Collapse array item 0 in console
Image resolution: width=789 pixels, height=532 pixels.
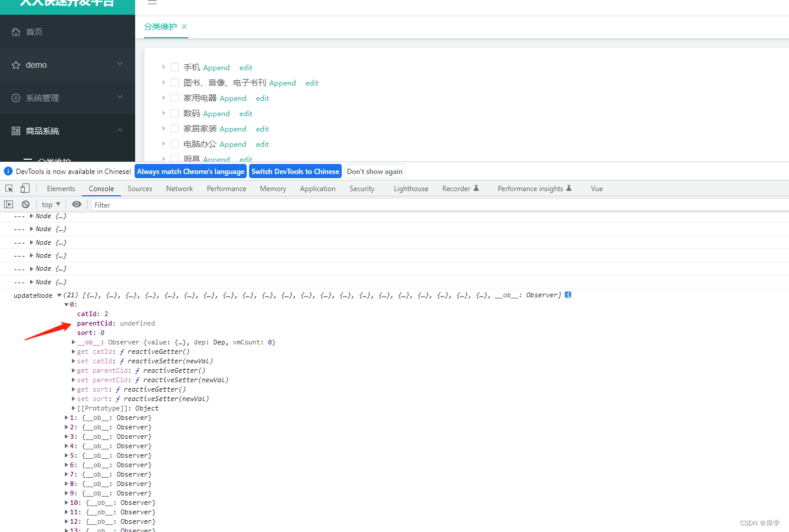point(66,305)
